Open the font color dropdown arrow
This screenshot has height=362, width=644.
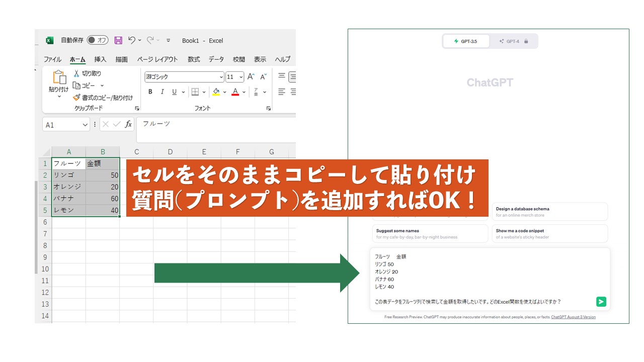(x=244, y=92)
